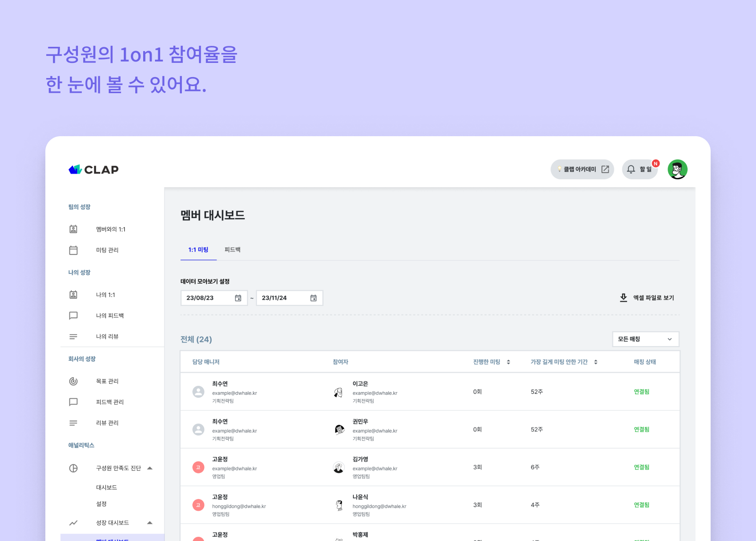Screen dimensions: 756x541
Task: Toggle sorting on 진행한 미팅 column
Action: coord(508,362)
